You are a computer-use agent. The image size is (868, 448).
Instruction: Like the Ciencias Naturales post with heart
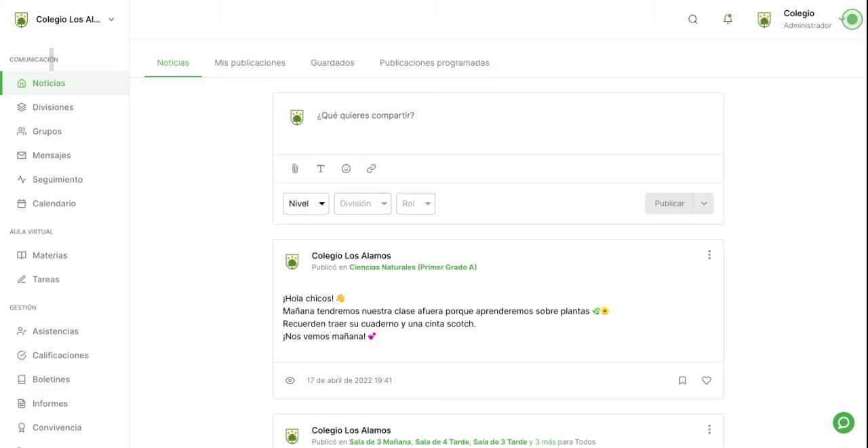707,381
